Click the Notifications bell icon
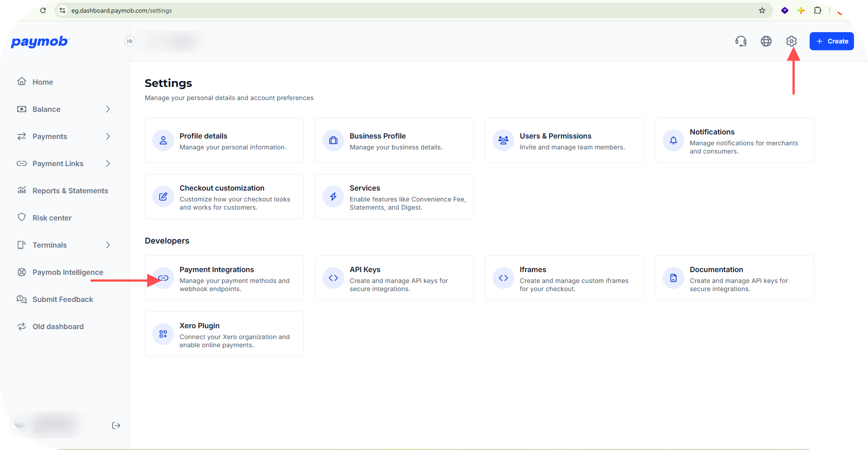The height and width of the screenshot is (450, 868). pos(674,140)
